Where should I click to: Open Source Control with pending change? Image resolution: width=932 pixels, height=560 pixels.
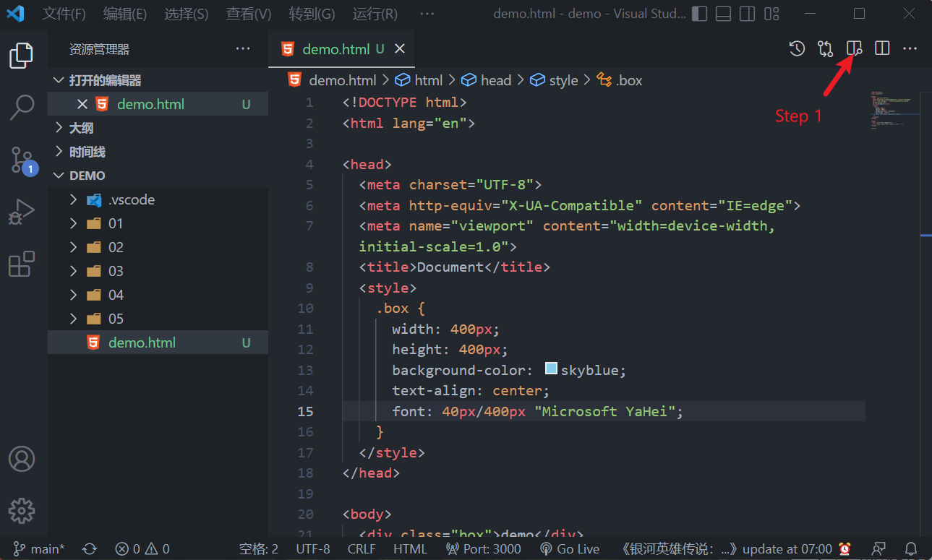[22, 159]
